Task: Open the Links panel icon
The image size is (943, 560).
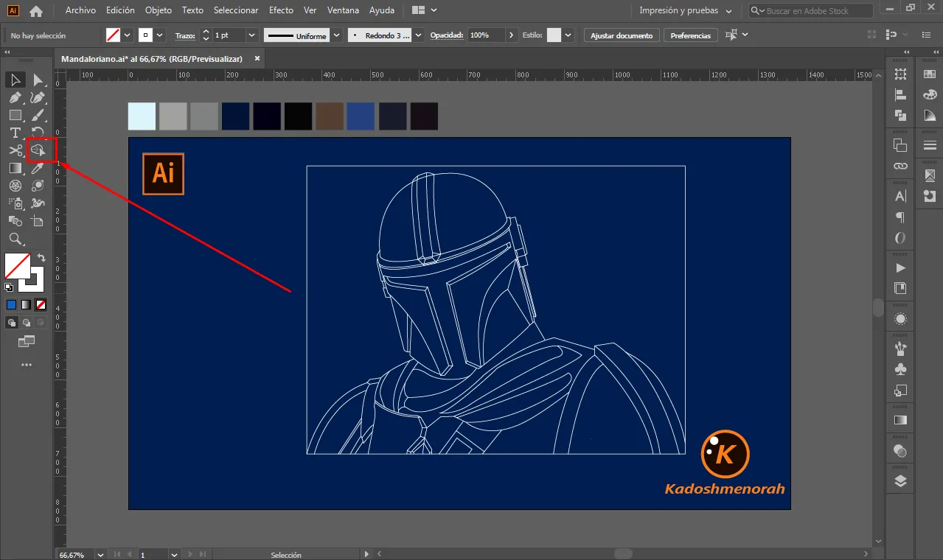Action: tap(900, 166)
